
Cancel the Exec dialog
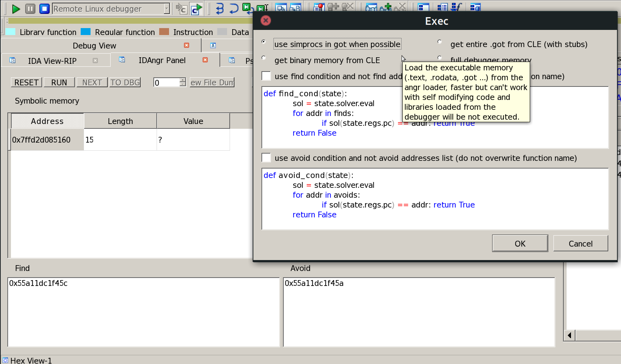coord(580,243)
